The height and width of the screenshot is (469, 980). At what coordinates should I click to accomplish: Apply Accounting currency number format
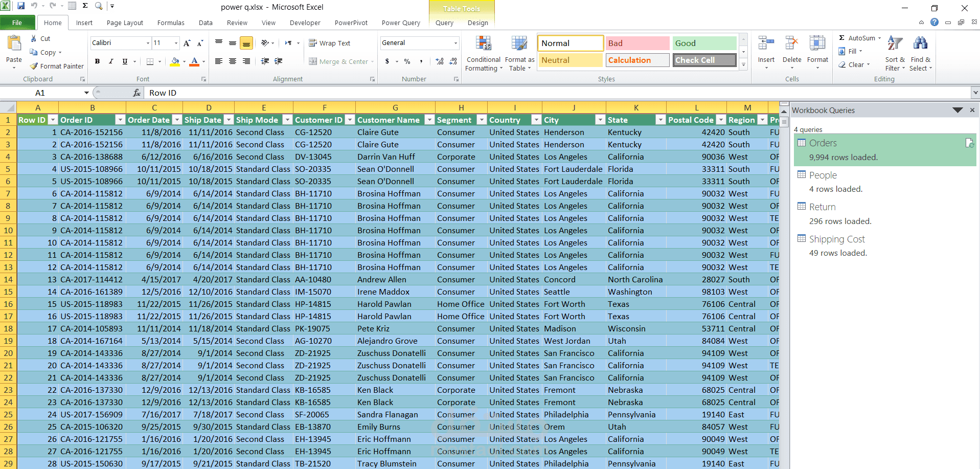[388, 61]
